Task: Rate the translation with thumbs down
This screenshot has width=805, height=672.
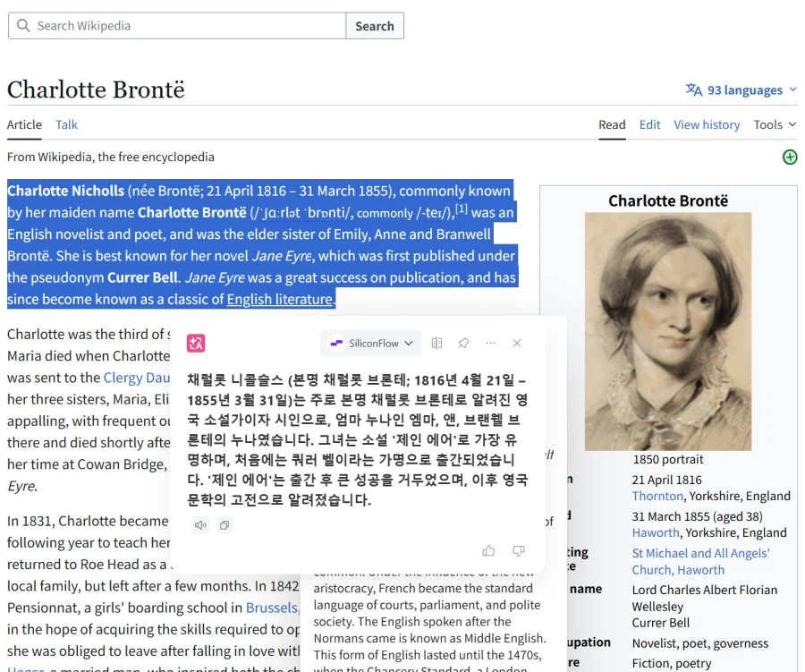Action: [519, 552]
